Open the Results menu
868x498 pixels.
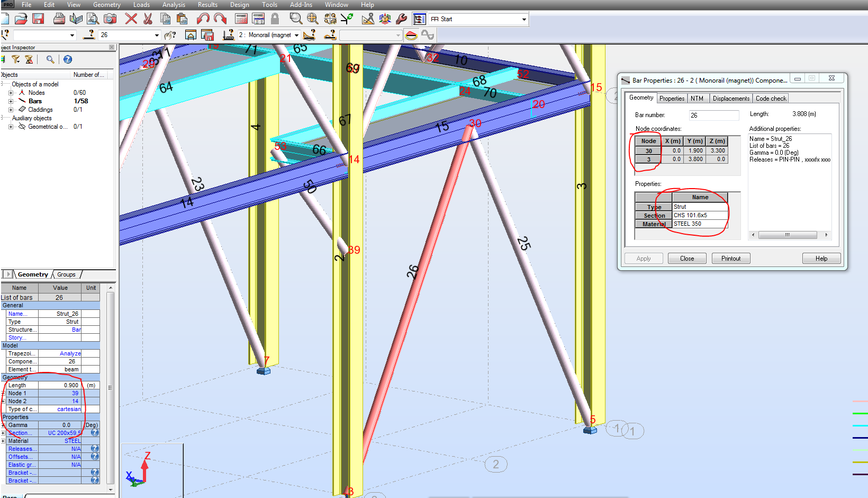point(207,5)
